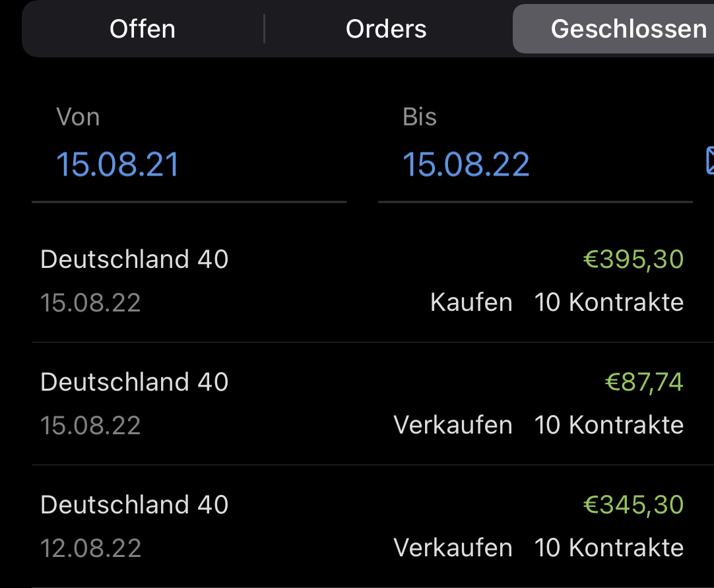
Task: Tap 10 Kontrakte on the bottom row
Action: (609, 548)
